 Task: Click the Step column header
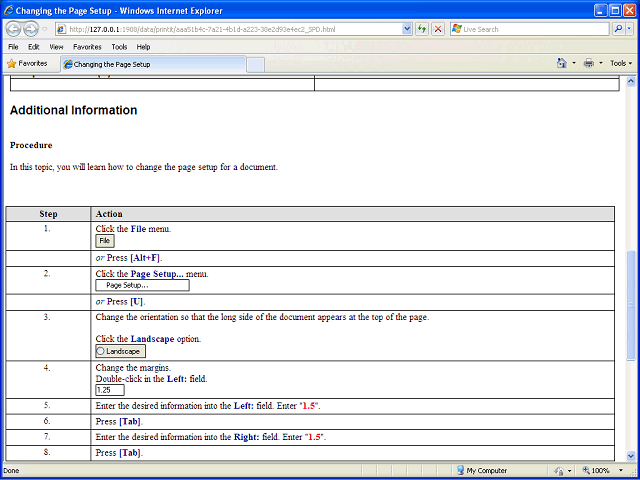click(48, 214)
